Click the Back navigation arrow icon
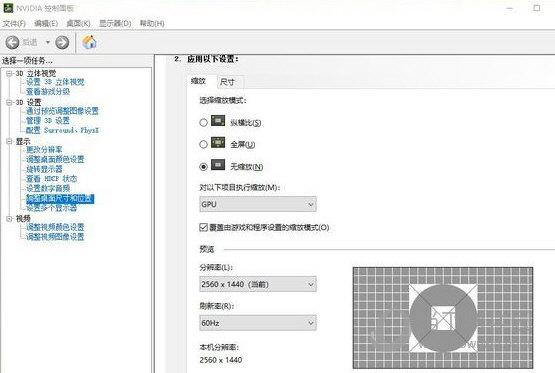 pos(12,42)
